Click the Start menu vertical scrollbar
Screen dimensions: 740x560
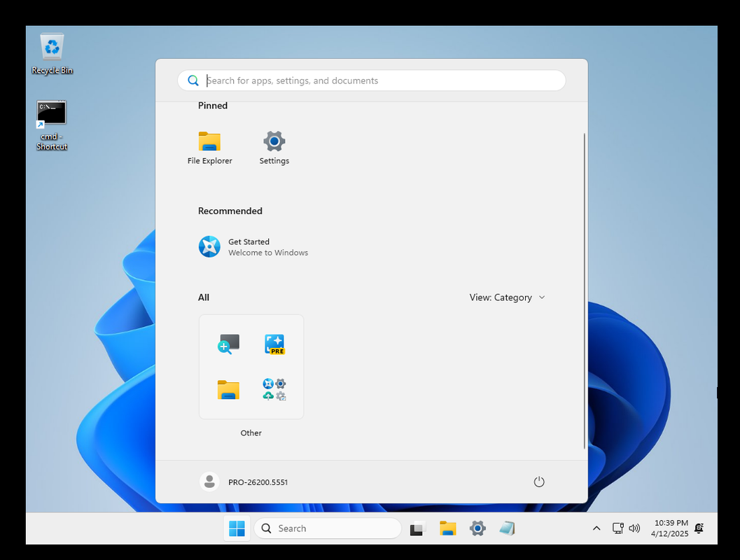[585, 290]
